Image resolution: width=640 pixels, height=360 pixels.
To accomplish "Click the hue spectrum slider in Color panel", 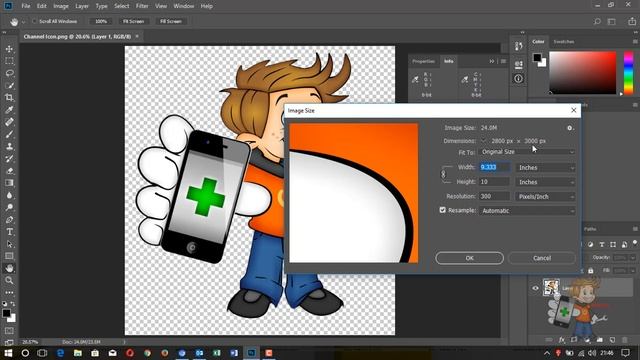I will coord(629,73).
